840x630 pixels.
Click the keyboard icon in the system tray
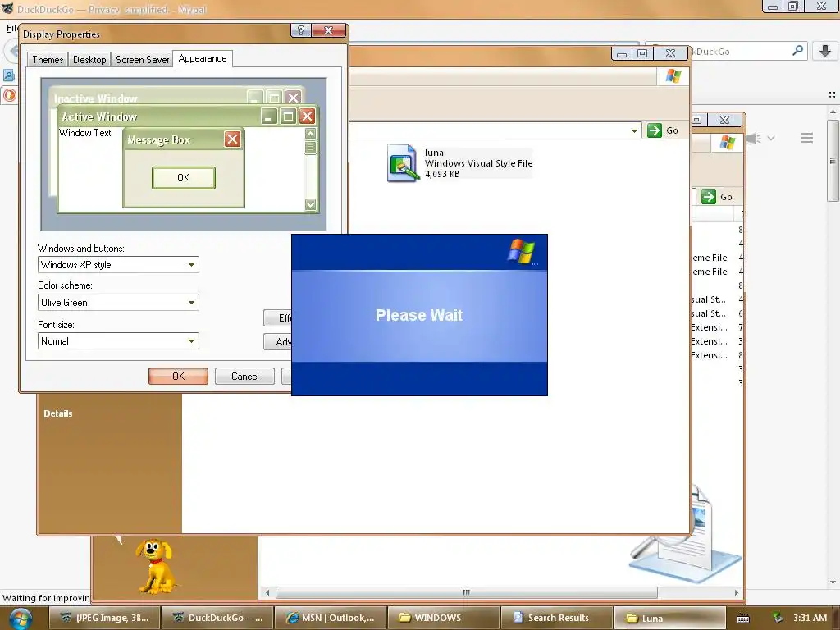point(743,619)
